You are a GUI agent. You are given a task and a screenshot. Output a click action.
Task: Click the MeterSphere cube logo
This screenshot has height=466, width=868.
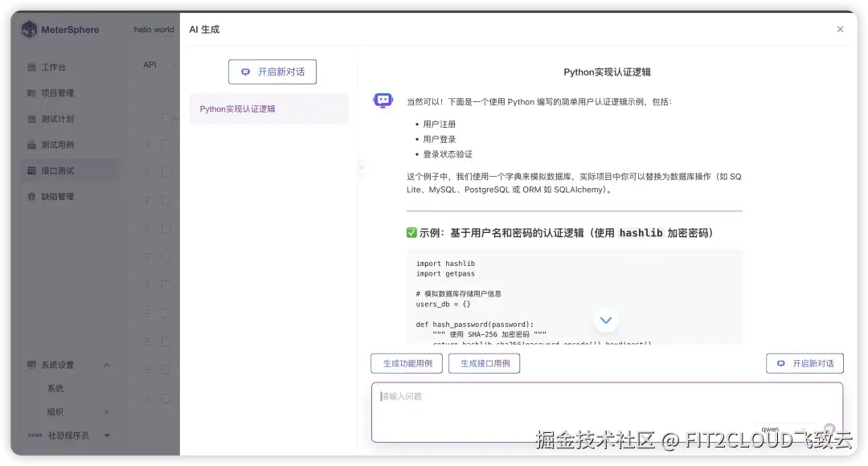click(x=30, y=30)
